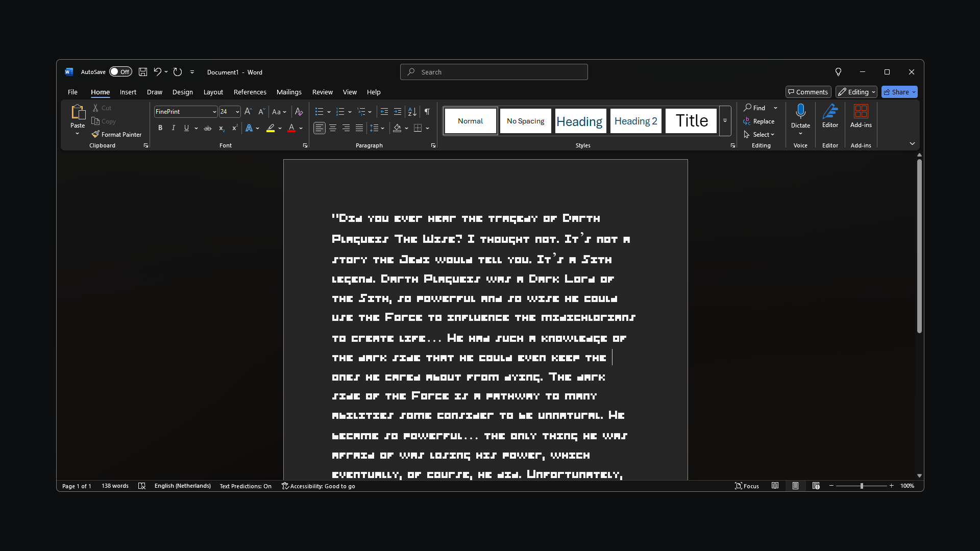Open the Editing mode dropdown

[856, 92]
